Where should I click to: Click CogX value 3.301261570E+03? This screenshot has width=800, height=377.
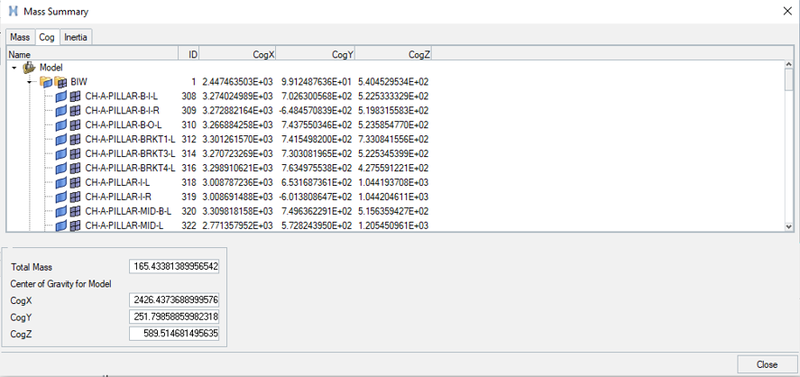[237, 139]
